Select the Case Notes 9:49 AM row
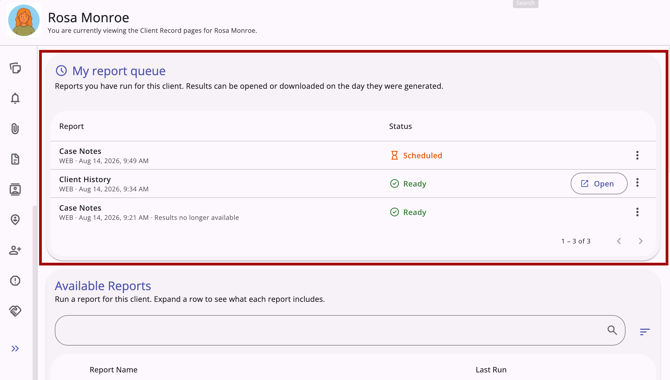The image size is (670, 380). [353, 156]
